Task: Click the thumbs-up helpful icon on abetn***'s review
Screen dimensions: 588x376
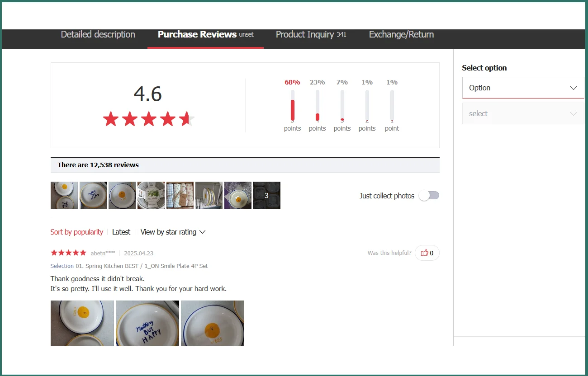Action: point(424,253)
